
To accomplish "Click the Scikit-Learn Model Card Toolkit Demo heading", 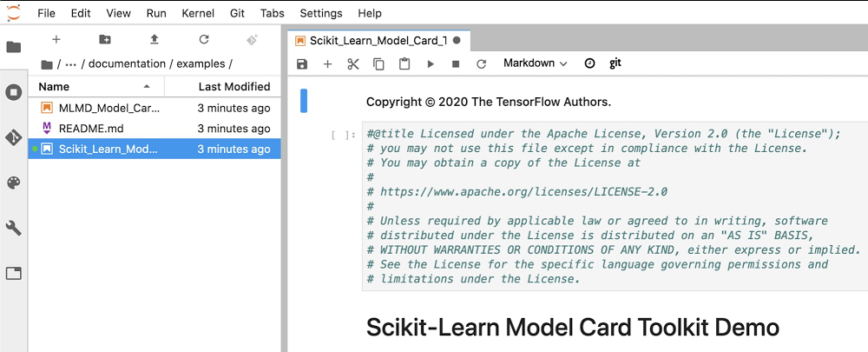I will click(x=572, y=327).
